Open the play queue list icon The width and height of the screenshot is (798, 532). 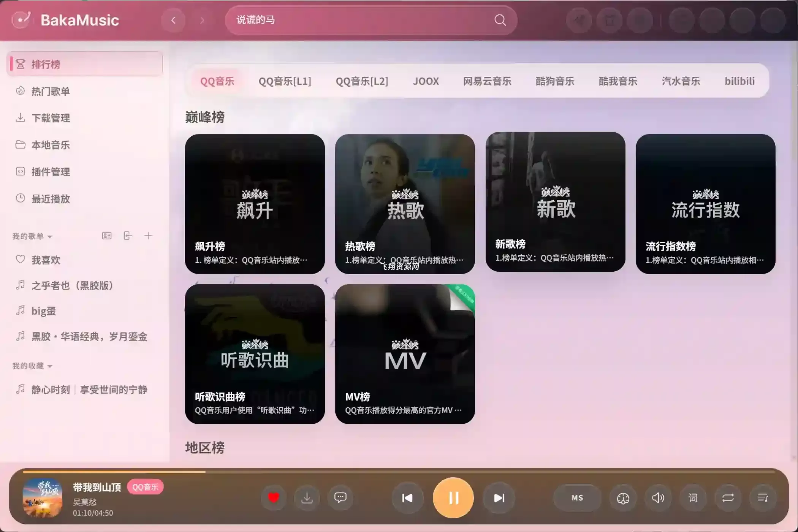[763, 498]
